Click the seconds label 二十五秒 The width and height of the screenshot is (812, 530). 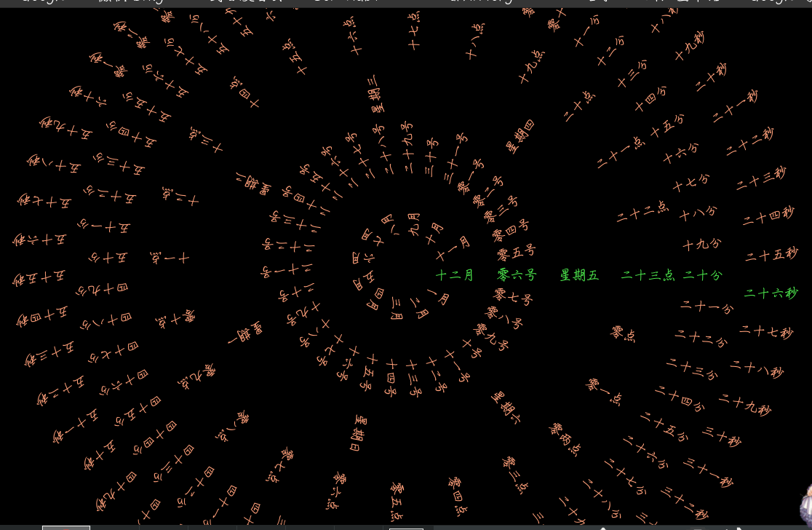[x=771, y=254]
